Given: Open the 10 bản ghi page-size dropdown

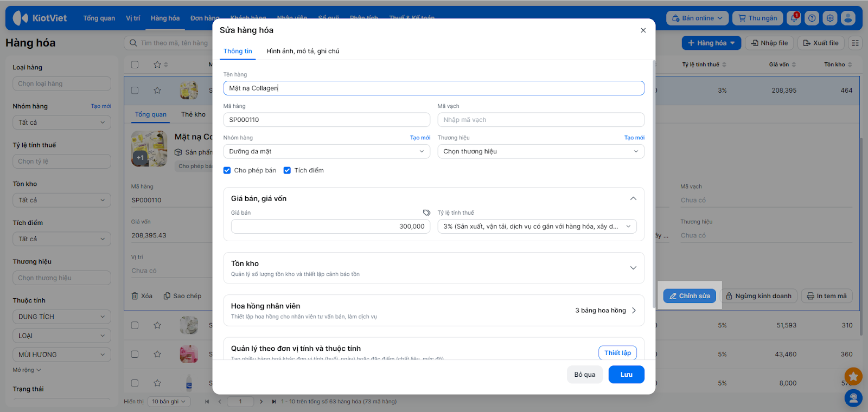Looking at the screenshot, I should point(169,402).
